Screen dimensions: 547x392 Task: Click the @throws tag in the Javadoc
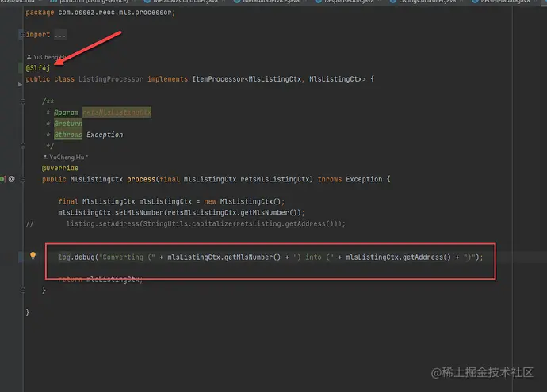coord(68,135)
